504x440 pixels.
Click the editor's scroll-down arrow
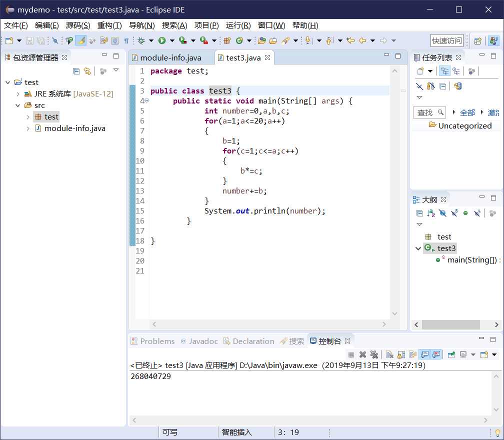tap(395, 313)
